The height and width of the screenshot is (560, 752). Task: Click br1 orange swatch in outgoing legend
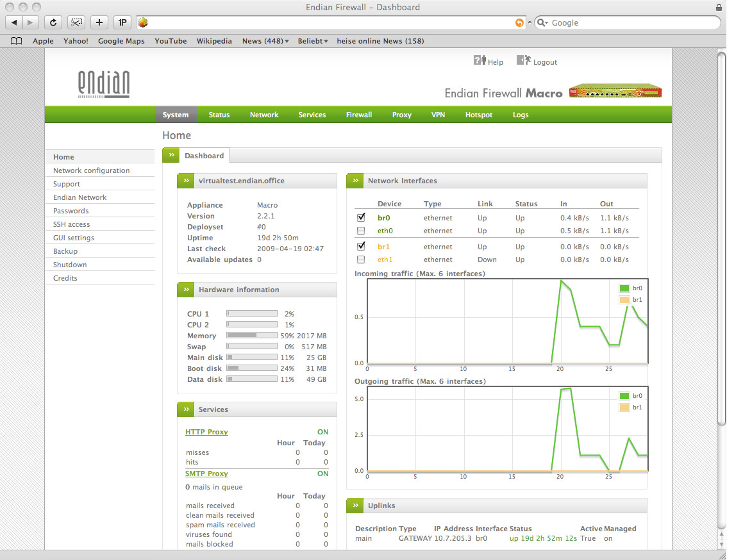[x=624, y=407]
